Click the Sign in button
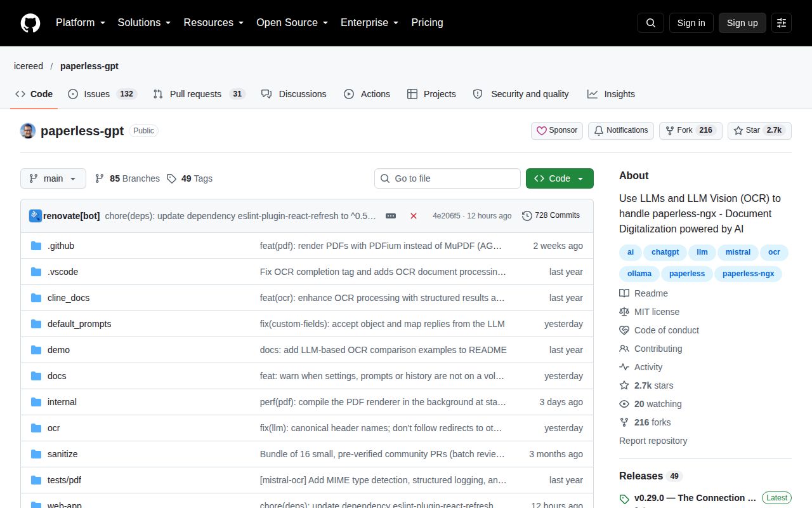 click(691, 23)
